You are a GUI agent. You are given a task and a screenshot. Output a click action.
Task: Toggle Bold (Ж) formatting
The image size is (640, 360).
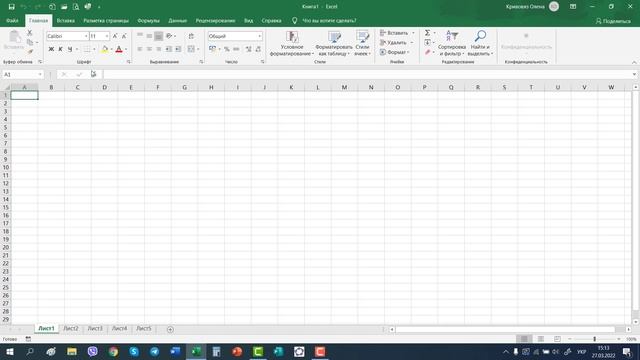point(51,49)
